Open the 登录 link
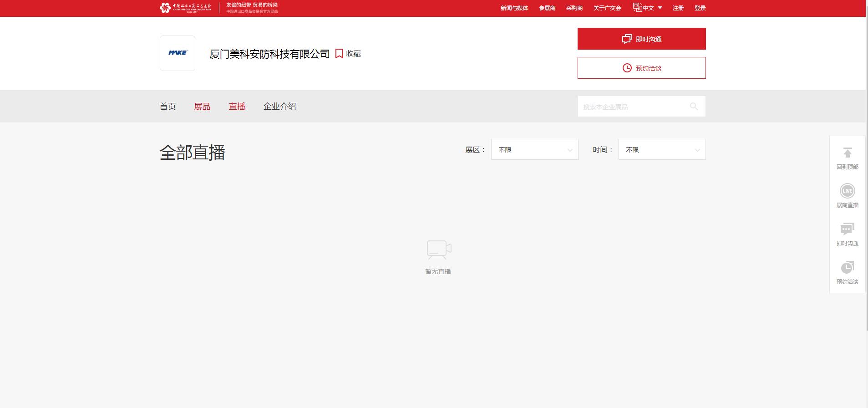The image size is (868, 408). (700, 8)
